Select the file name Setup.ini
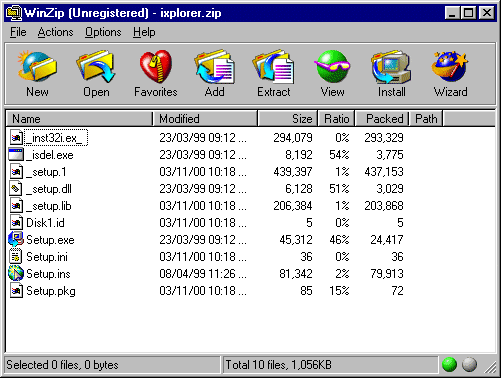This screenshot has height=378, width=501. coord(47,257)
